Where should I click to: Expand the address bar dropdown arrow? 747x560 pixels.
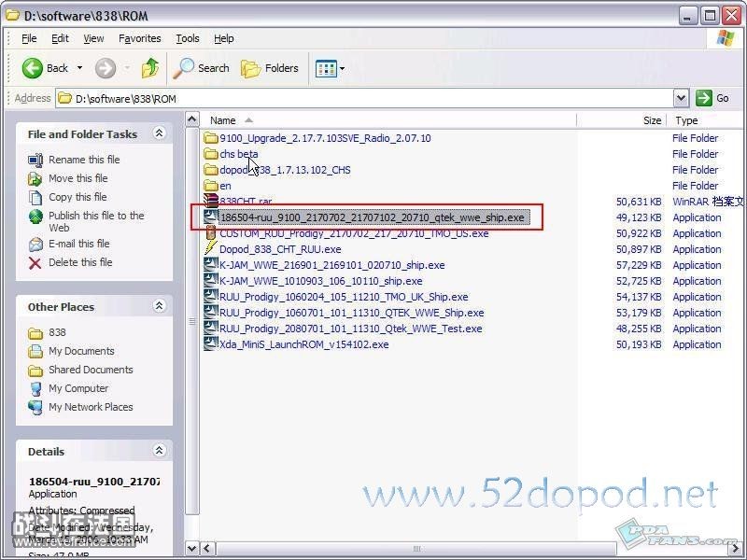(x=681, y=98)
